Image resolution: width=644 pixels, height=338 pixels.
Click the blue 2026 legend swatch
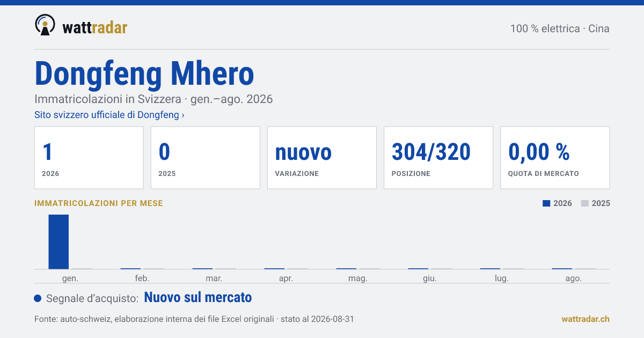pos(546,203)
